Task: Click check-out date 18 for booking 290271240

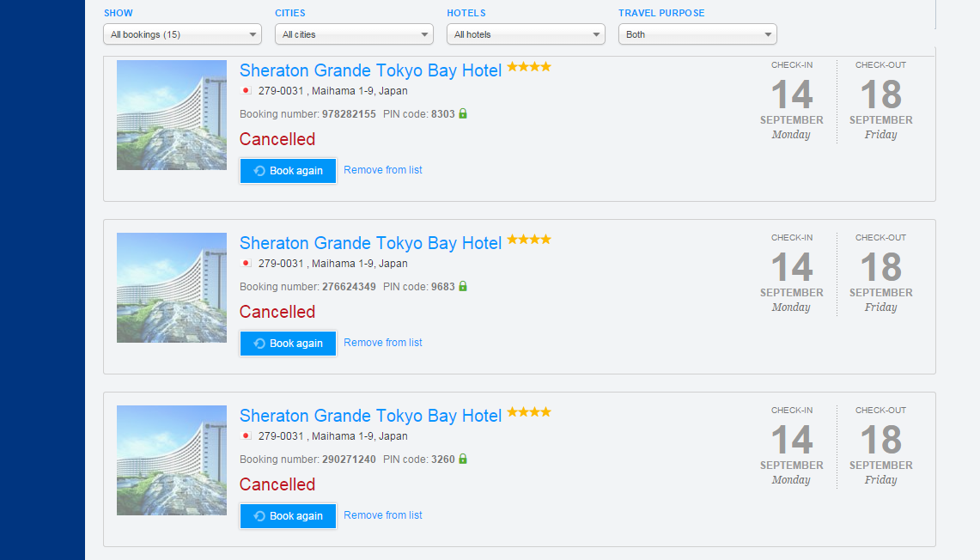Action: (x=881, y=440)
